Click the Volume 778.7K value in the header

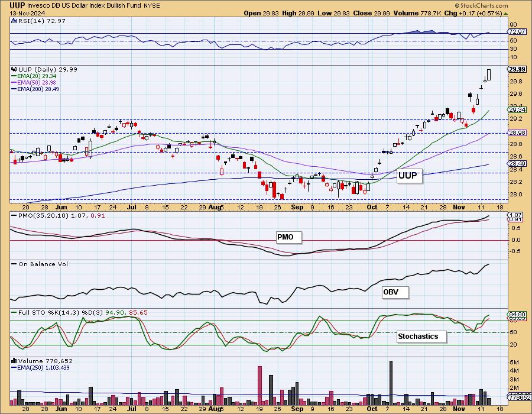[417, 13]
